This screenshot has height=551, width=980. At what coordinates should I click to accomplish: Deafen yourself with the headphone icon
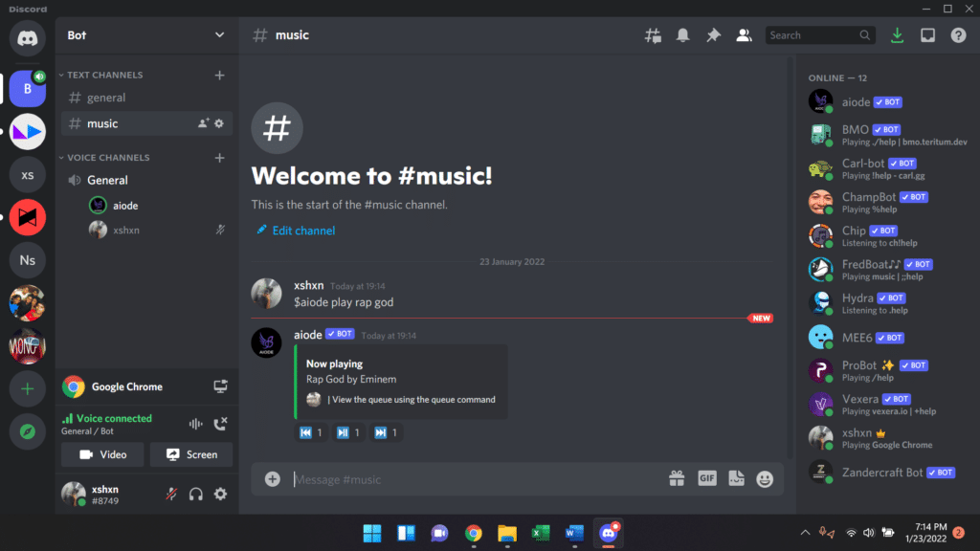[194, 494]
